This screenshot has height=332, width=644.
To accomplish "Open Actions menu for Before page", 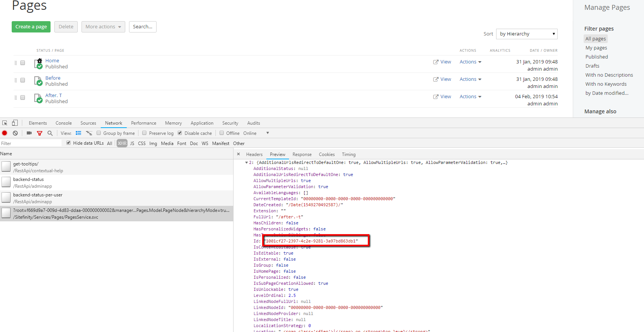I will click(470, 79).
